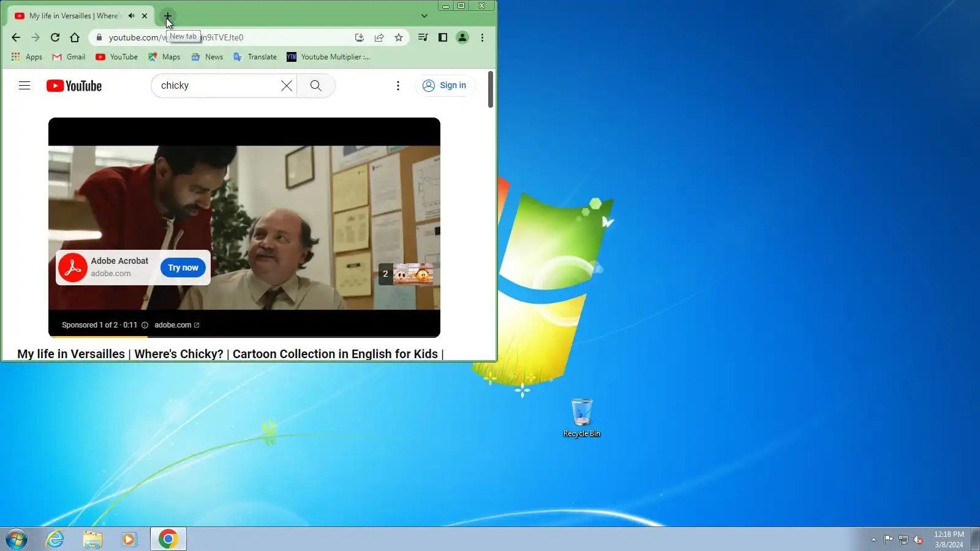Reload the YouTube page
This screenshot has width=980, height=551.
55,37
